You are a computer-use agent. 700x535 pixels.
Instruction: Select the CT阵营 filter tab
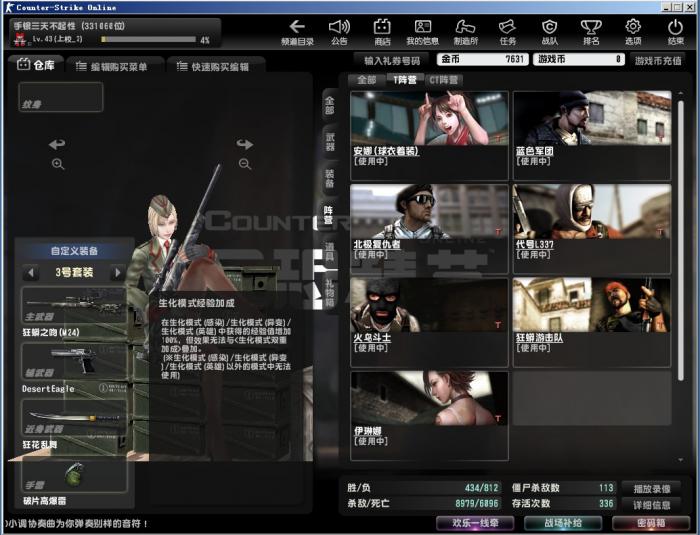coord(443,80)
